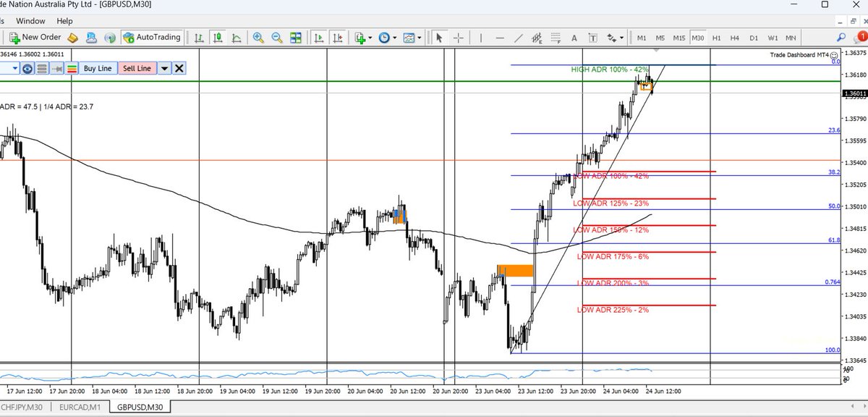Switch to the GBPUSD,M30 chart tab

coord(141,408)
